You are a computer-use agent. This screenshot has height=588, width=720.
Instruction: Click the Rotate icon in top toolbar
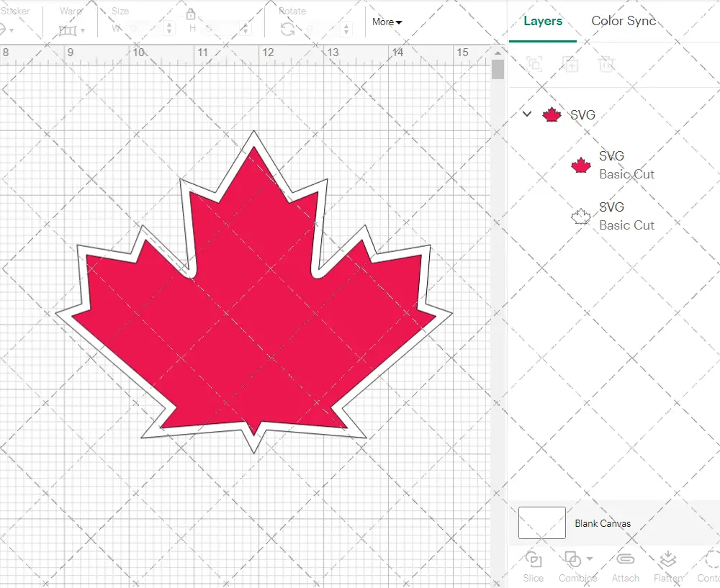tap(287, 29)
